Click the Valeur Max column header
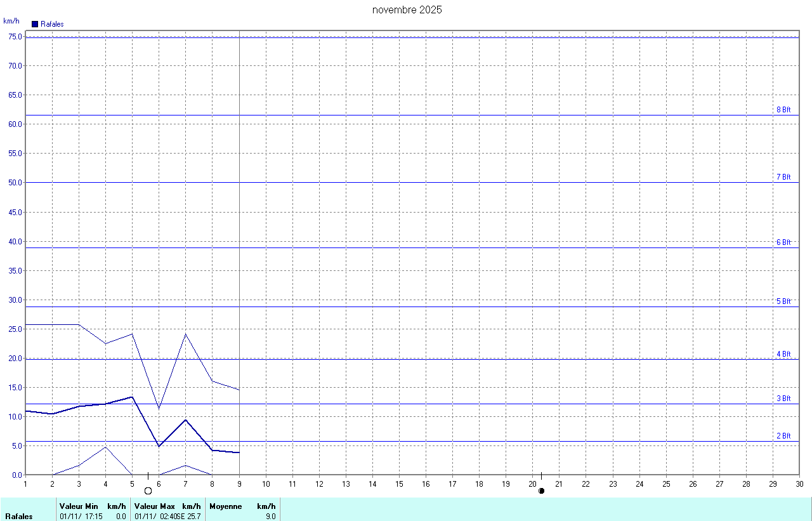812x521 pixels. [154, 506]
